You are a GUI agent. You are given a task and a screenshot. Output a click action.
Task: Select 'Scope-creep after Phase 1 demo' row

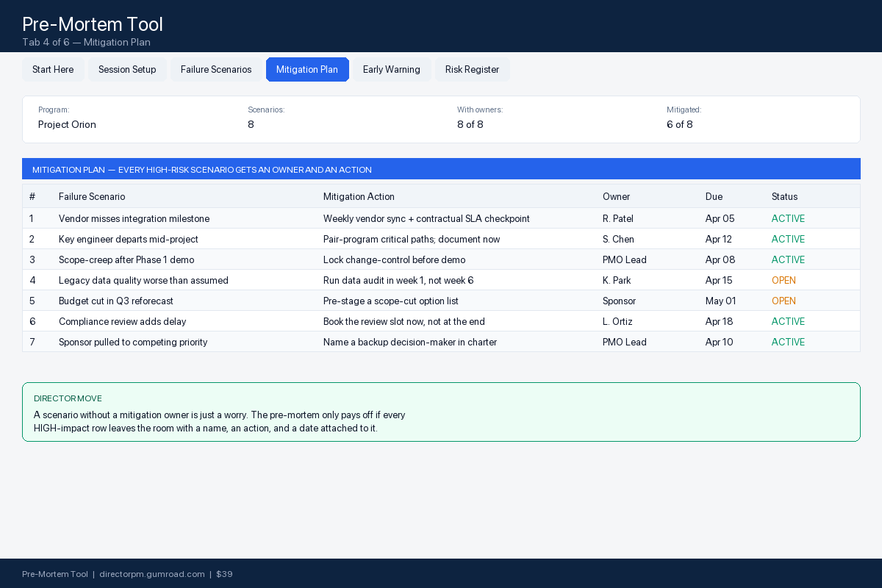pos(441,260)
